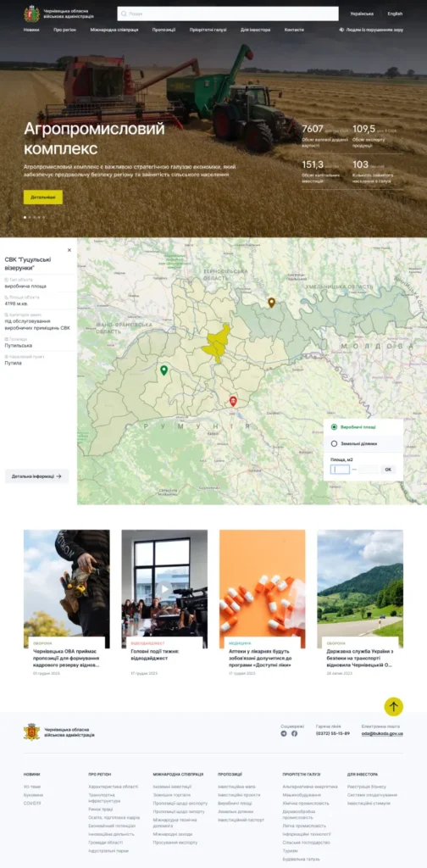The height and width of the screenshot is (868, 427).
Task: Open the Пріоритетні галузі header menu
Action: [x=208, y=30]
